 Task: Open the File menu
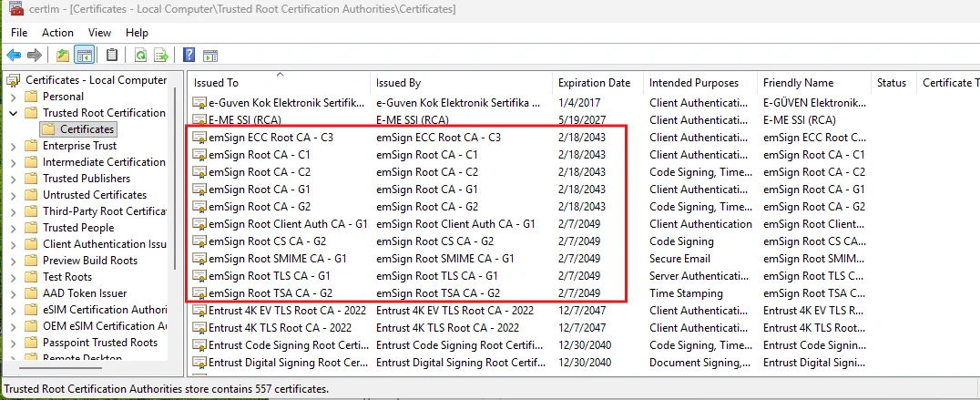coord(19,33)
